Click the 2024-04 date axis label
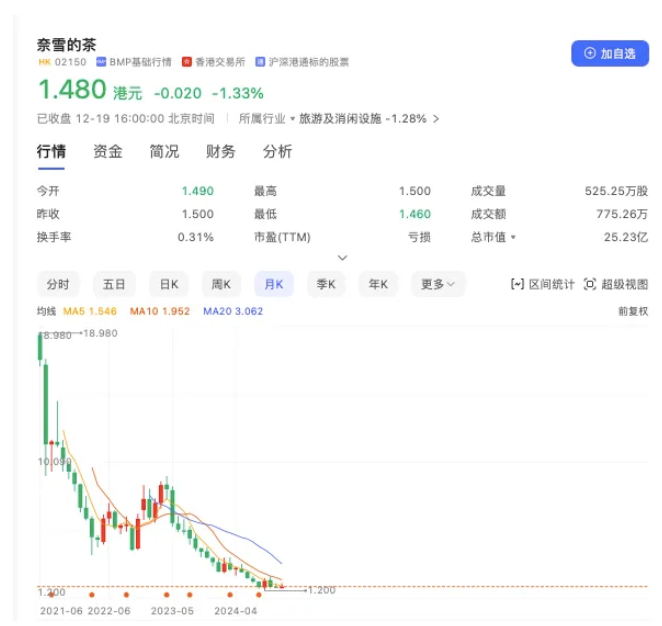The width and height of the screenshot is (662, 626). click(236, 611)
